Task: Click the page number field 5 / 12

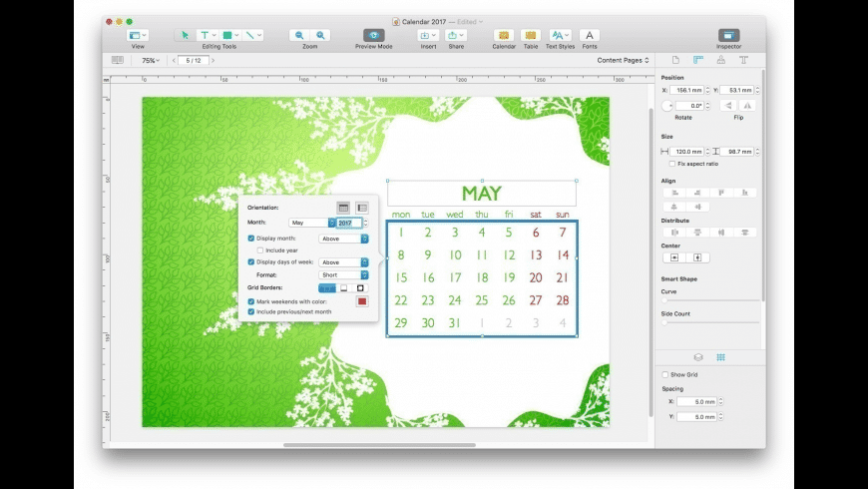Action: coord(194,60)
